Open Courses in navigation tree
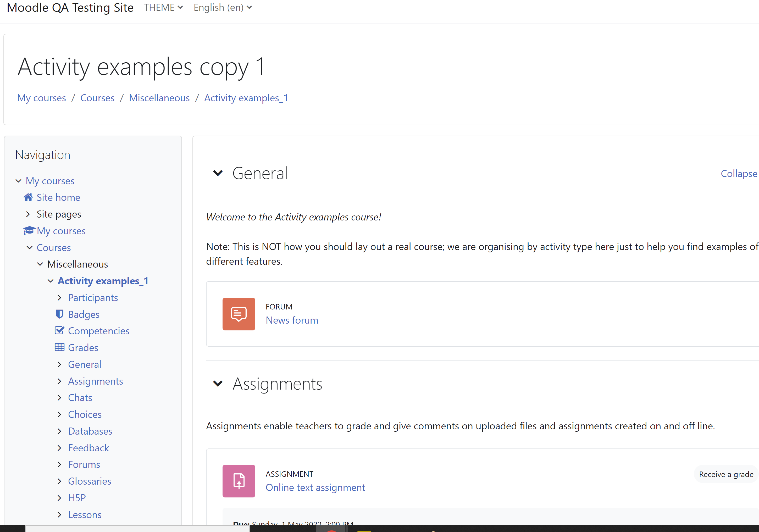759x532 pixels. [54, 247]
